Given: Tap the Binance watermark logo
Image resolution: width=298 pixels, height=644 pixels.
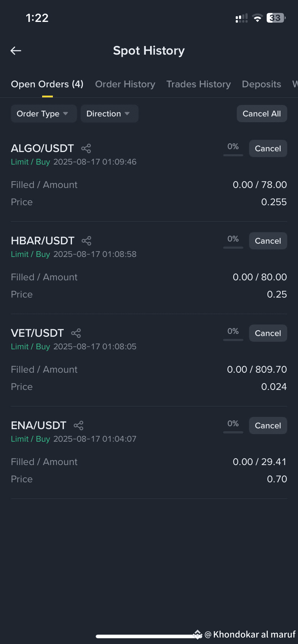Looking at the screenshot, I should (197, 634).
